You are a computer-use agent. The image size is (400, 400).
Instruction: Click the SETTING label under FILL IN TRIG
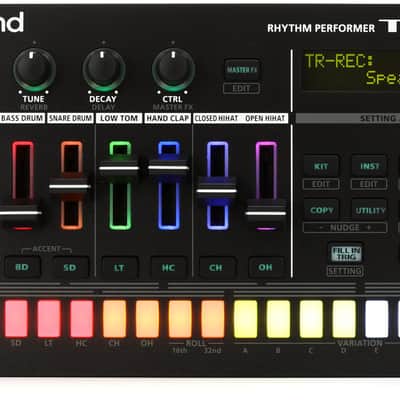point(345,271)
